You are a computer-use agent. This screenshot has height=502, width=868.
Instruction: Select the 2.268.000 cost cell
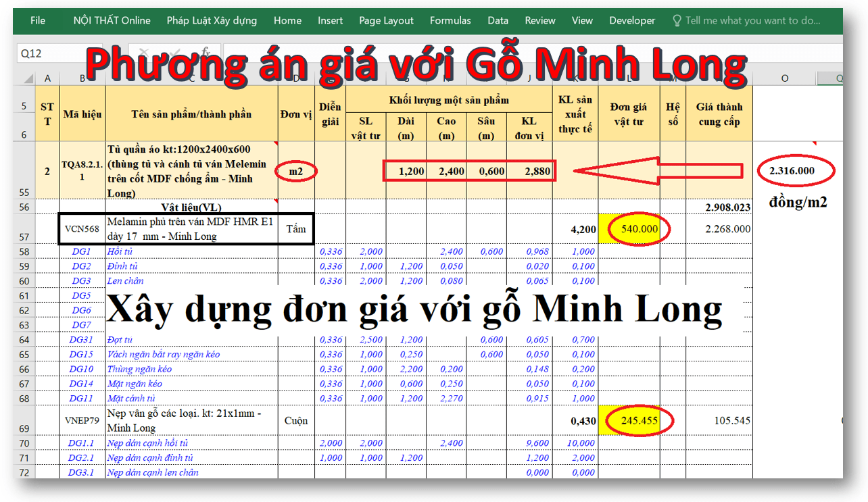(x=719, y=229)
